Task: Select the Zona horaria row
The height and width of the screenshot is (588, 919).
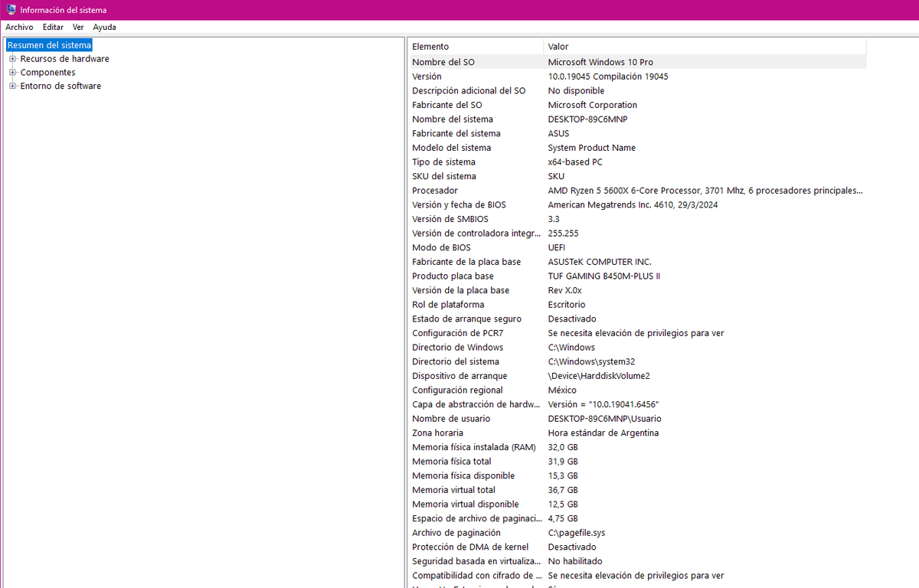Action: [x=637, y=433]
